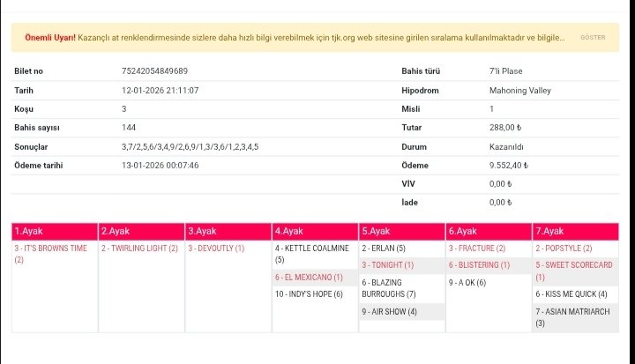The height and width of the screenshot is (364, 635).
Task: Click horse 6 - KISS ME QUICK
Action: (571, 294)
